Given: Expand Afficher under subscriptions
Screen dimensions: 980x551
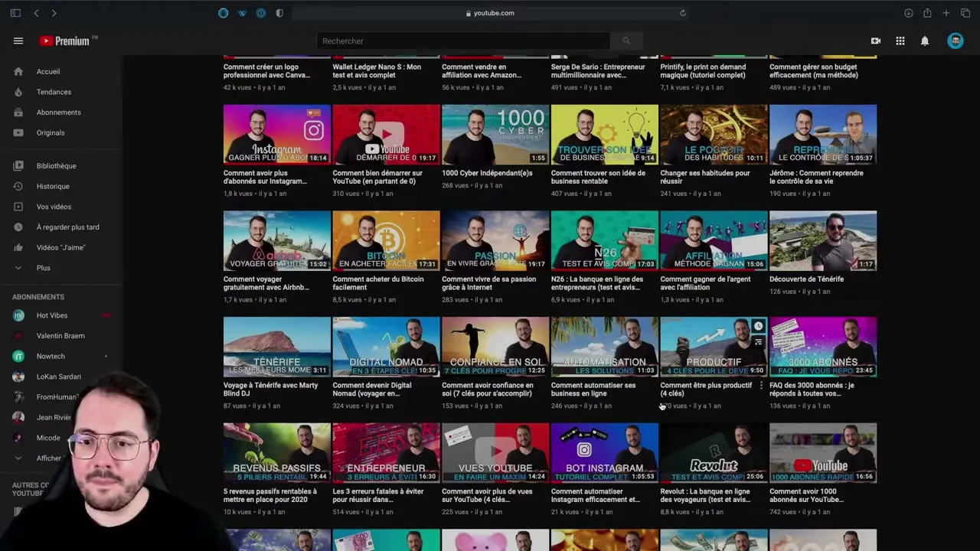Looking at the screenshot, I should (48, 458).
